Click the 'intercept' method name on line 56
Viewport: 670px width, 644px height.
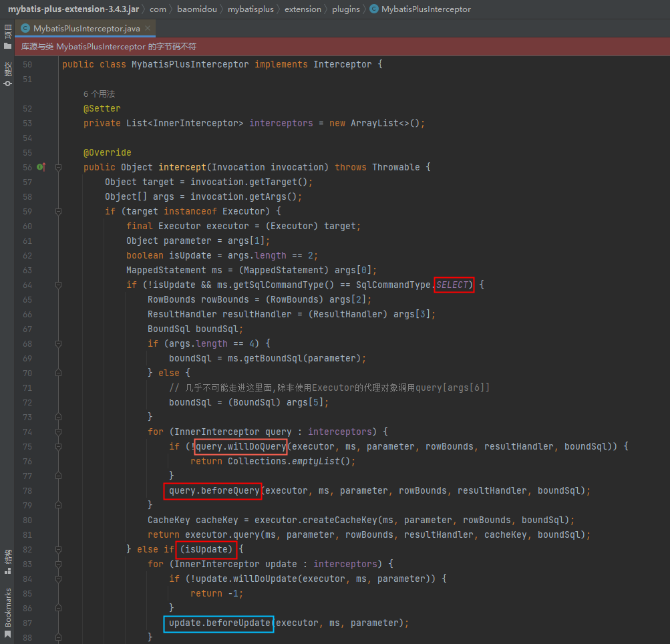pos(182,167)
